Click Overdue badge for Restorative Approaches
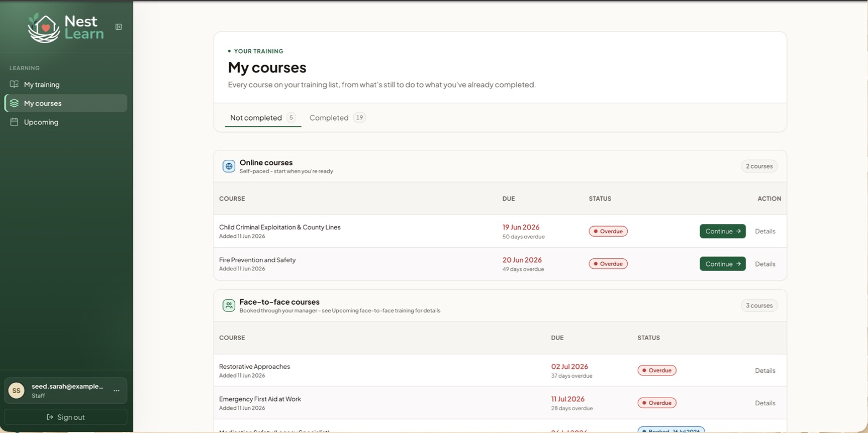 [657, 371]
